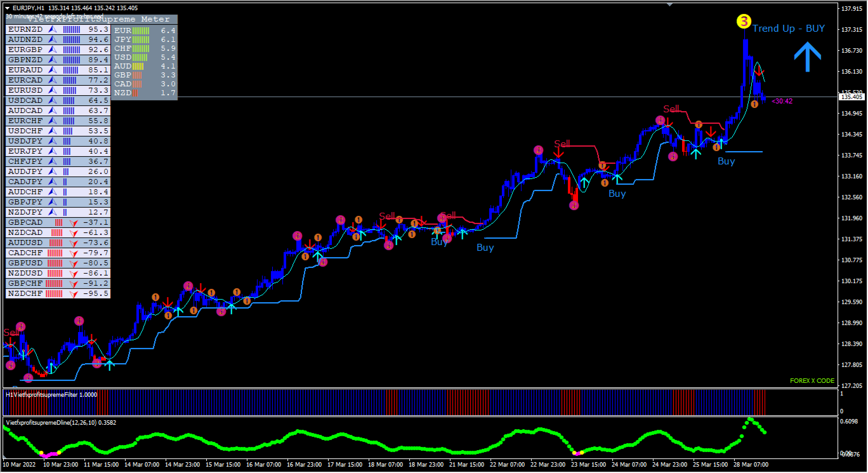Click the NZDCHF red down arrow icon
Image resolution: width=868 pixels, height=473 pixels.
(74, 294)
